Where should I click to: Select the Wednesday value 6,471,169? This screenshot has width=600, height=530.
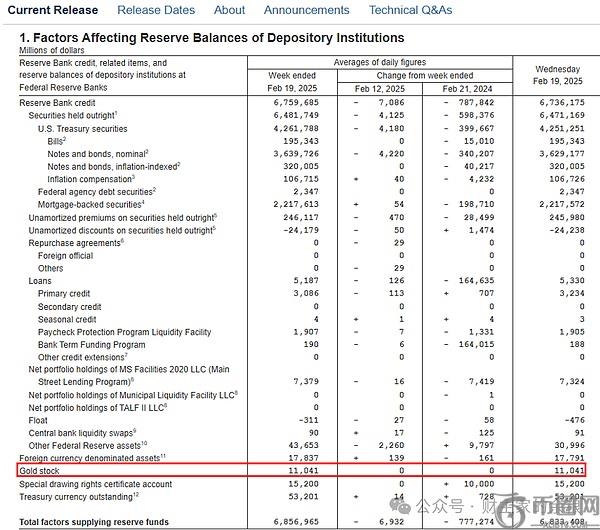[x=562, y=115]
